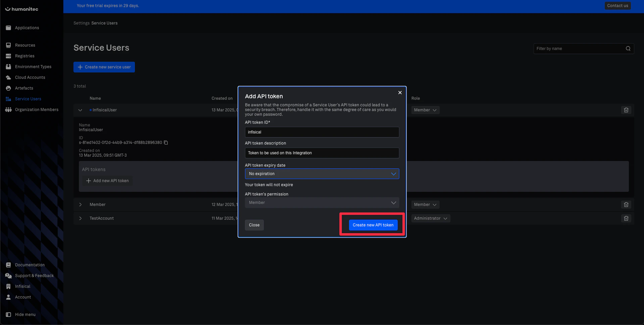Expand the Member service user row
Screen dimensions: 644x325
pyautogui.click(x=80, y=205)
